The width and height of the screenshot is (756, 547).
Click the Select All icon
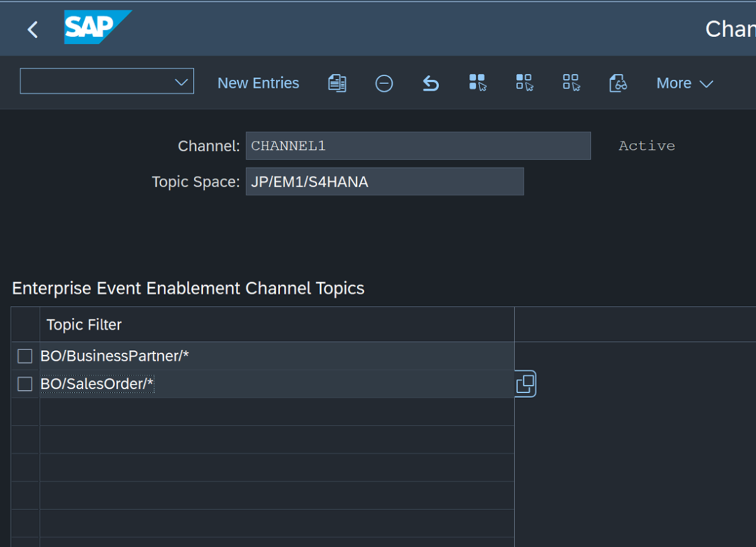click(477, 83)
